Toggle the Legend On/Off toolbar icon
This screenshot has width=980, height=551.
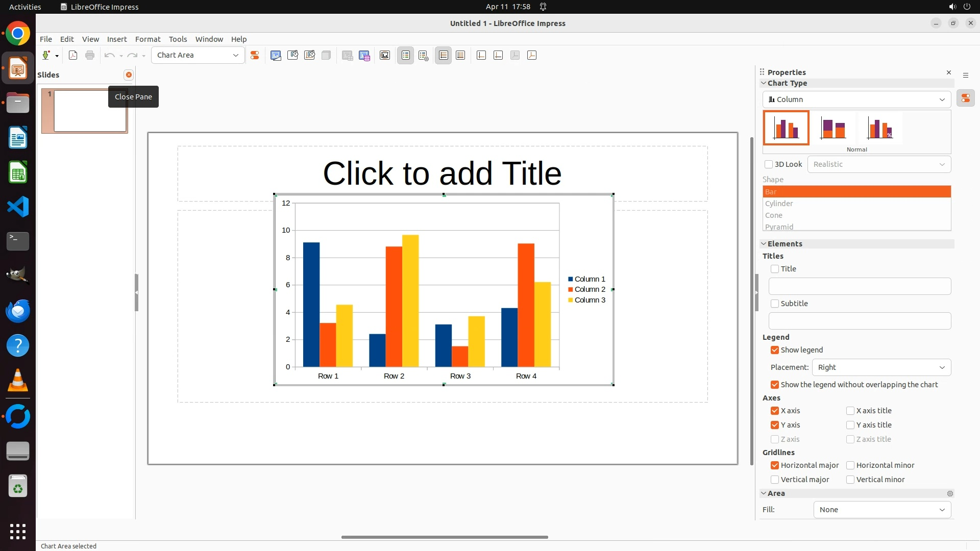(406, 55)
